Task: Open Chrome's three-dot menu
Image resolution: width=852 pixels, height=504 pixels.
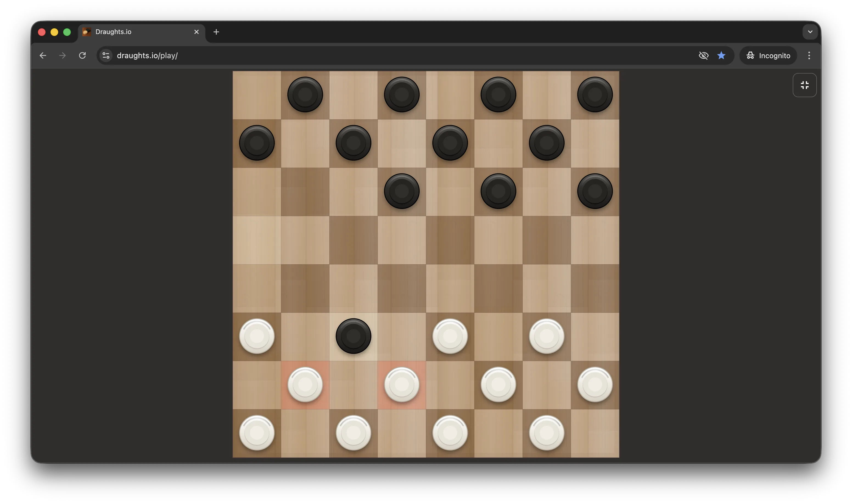Action: pos(809,55)
